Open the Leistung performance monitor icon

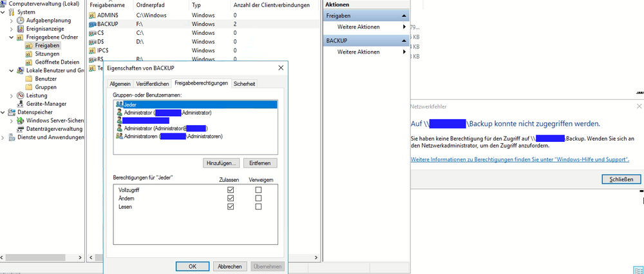(21, 95)
